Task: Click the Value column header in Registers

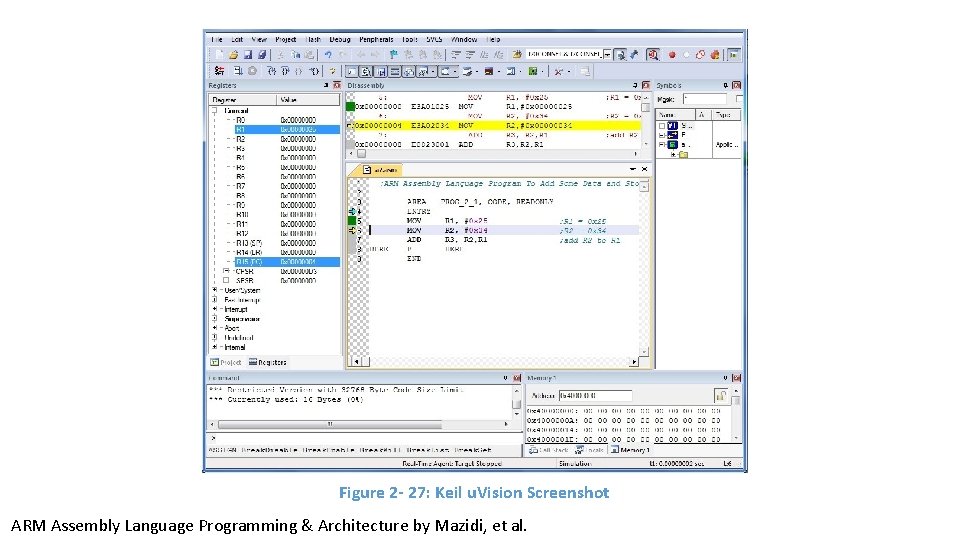Action: 308,99
